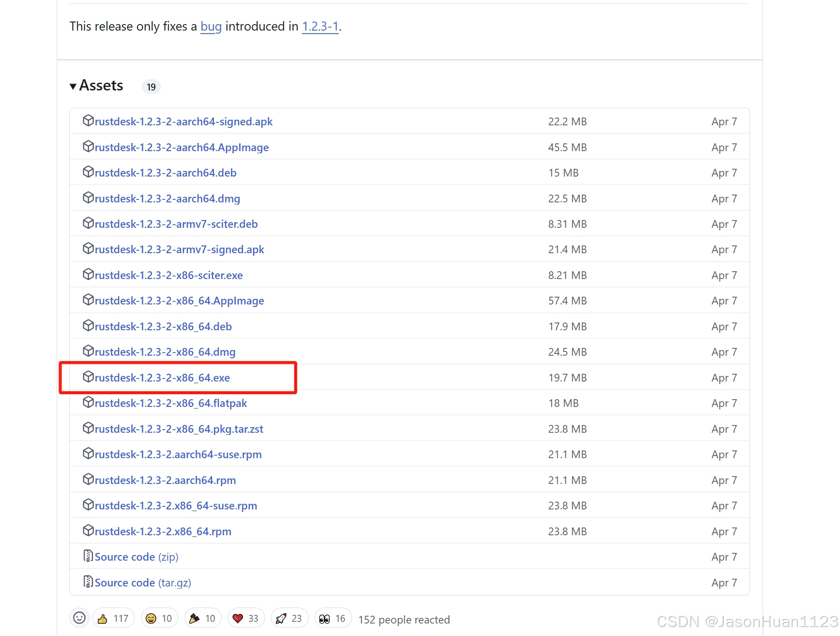Click the 18 MB size of x86_64.flatpak

[x=563, y=403]
